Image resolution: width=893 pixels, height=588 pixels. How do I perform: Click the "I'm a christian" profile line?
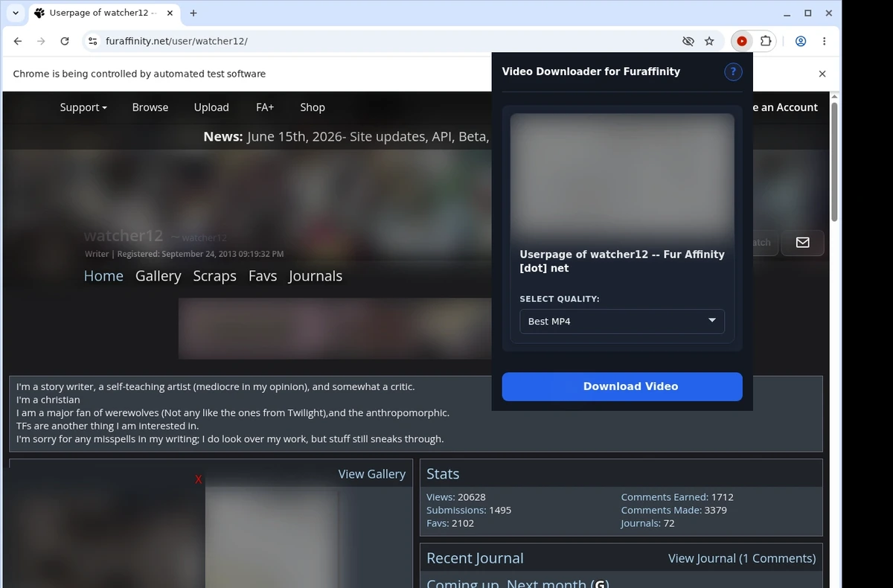point(48,400)
